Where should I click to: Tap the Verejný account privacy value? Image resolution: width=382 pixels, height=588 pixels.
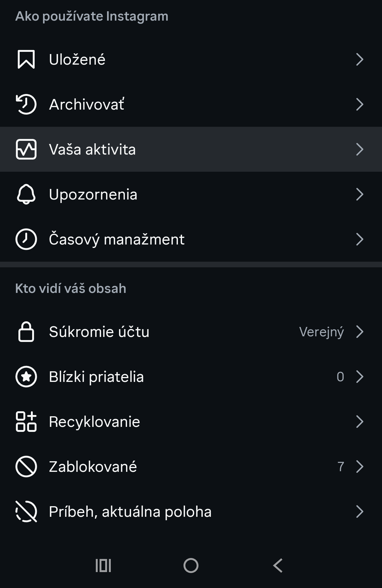coord(321,332)
